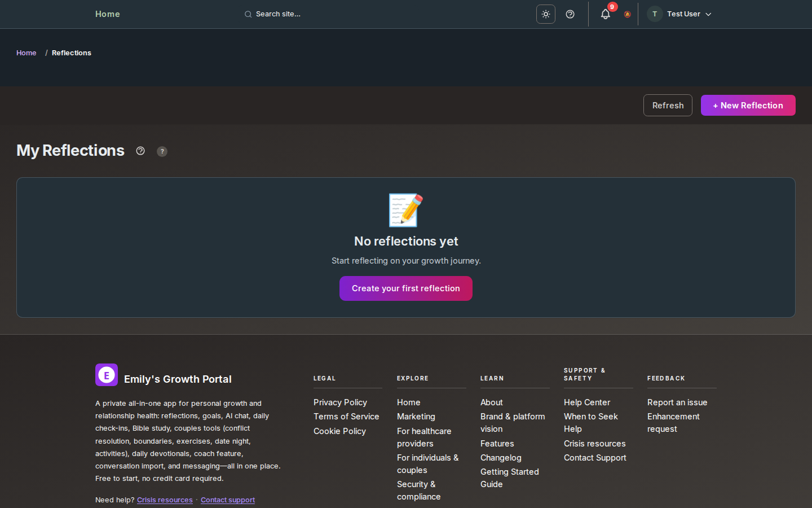This screenshot has height=508, width=812.
Task: Open the Report an issue link
Action: [677, 402]
